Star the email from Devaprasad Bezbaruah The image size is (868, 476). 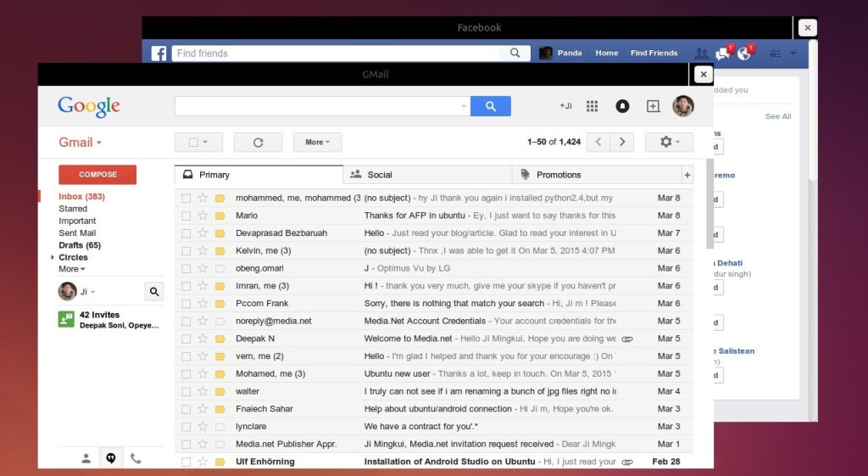point(203,233)
